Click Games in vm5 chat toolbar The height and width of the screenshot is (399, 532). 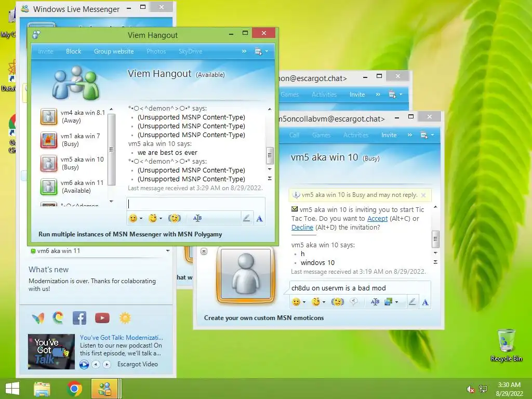click(321, 135)
